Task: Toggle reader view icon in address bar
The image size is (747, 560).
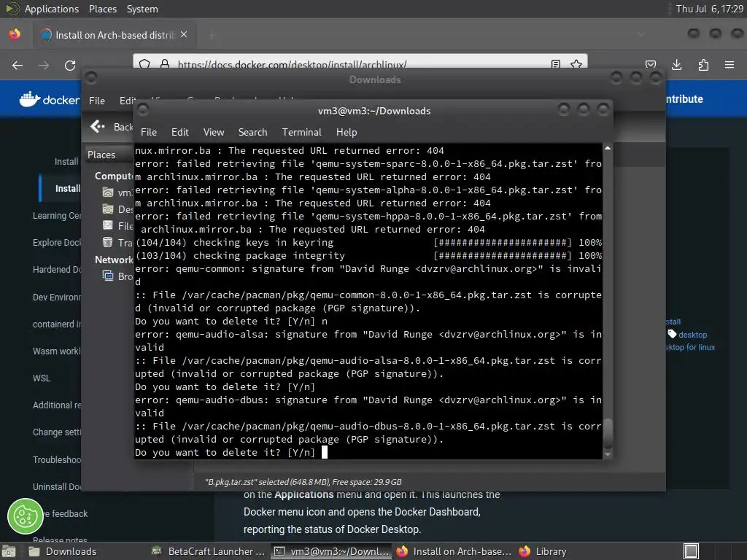Action: click(555, 64)
